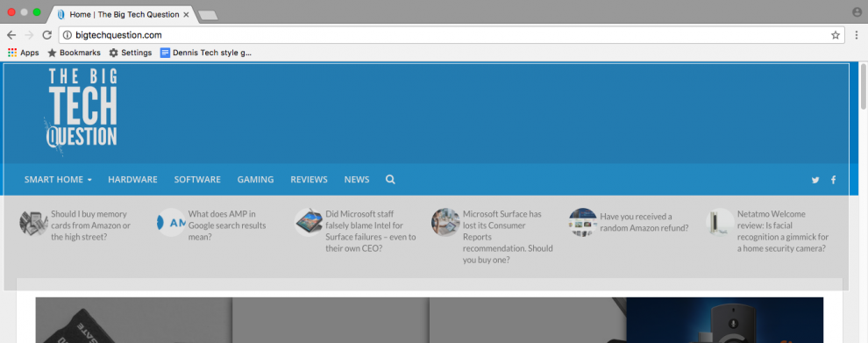Open the Twitter icon link

point(815,180)
